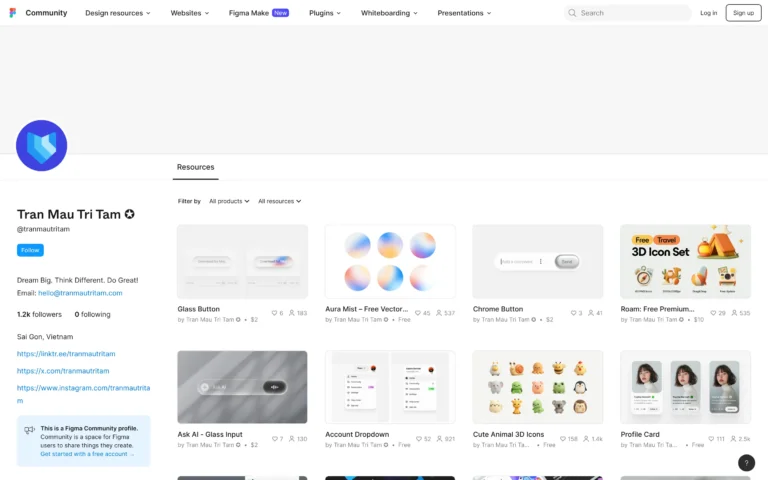View the 0 following list
768x480 pixels.
tap(93, 314)
